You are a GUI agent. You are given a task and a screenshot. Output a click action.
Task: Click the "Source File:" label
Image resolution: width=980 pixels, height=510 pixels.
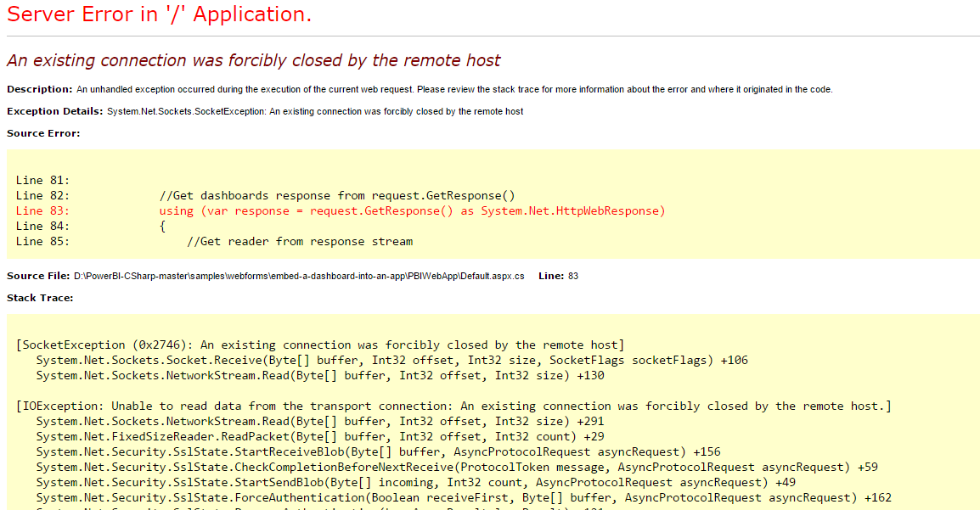point(38,276)
